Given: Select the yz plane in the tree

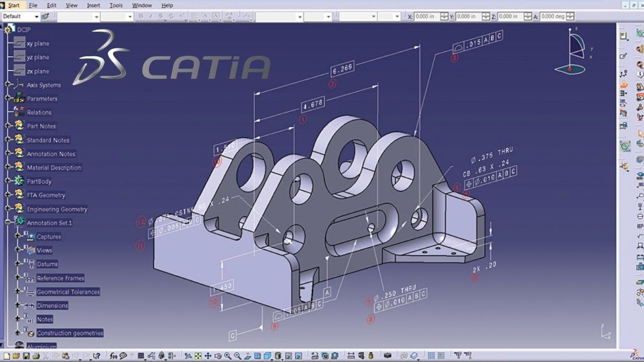Looking at the screenshot, I should pyautogui.click(x=38, y=57).
